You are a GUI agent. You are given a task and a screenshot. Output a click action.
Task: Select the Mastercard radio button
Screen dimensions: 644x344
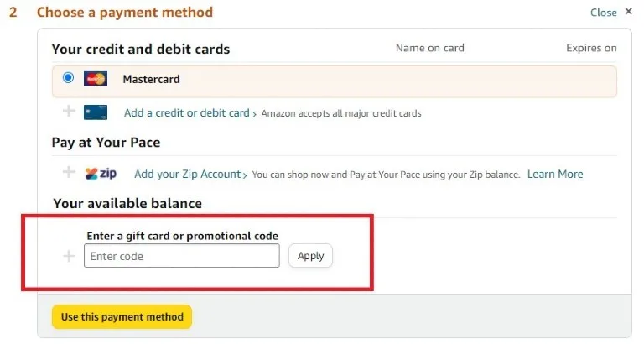click(x=69, y=78)
